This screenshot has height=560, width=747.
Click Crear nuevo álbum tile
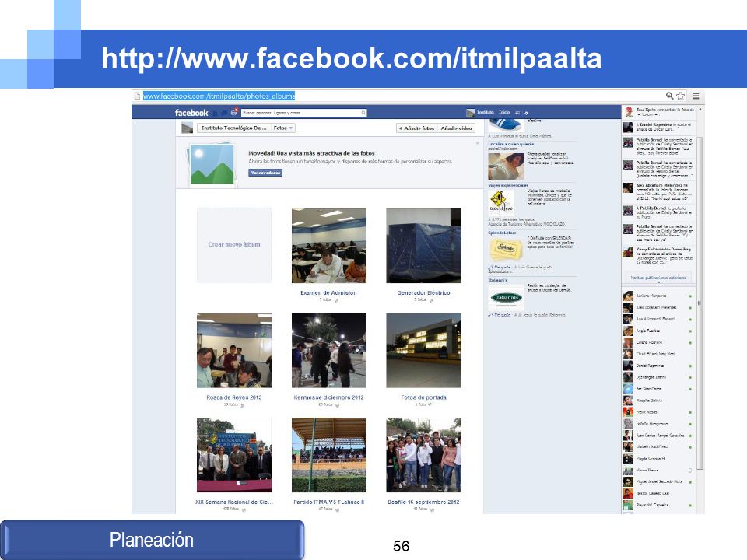[x=234, y=245]
